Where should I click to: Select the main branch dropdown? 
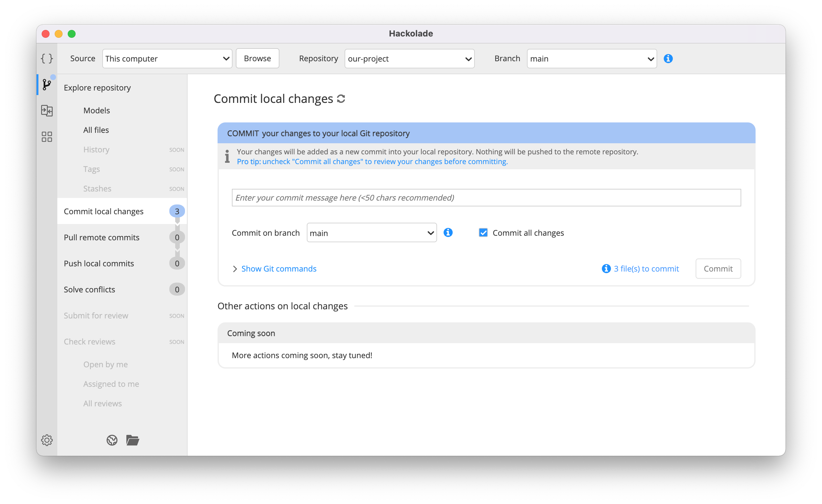tap(591, 58)
